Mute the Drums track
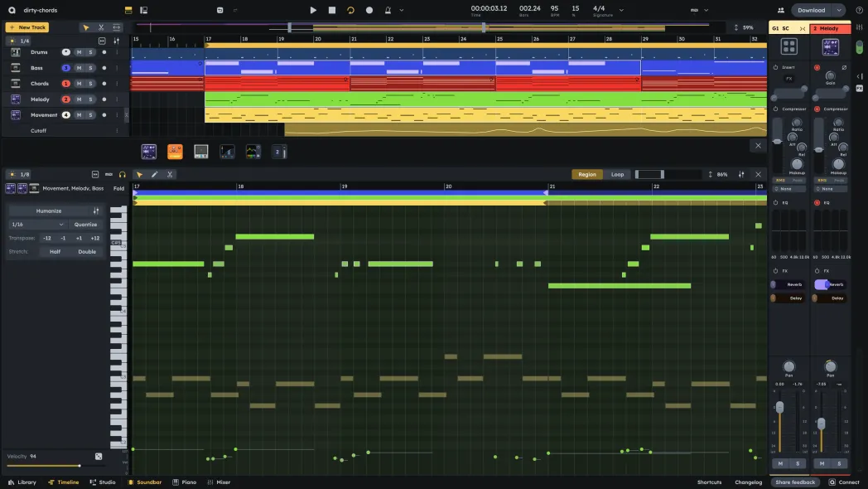868x489 pixels. [80, 52]
